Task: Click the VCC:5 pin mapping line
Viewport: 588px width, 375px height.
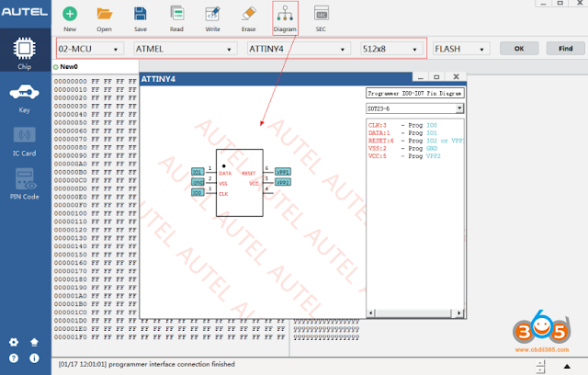Action: click(404, 156)
